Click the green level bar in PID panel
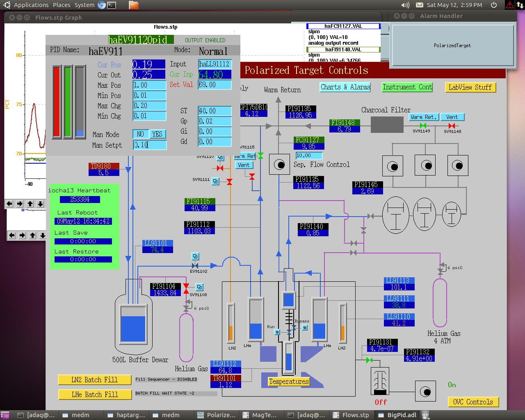This screenshot has height=420, width=525. point(68,102)
